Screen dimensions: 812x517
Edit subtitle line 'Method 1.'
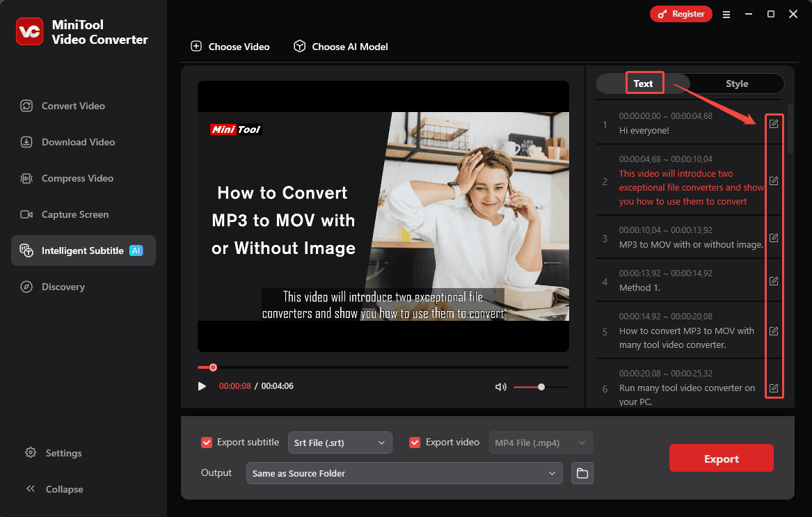pos(774,281)
